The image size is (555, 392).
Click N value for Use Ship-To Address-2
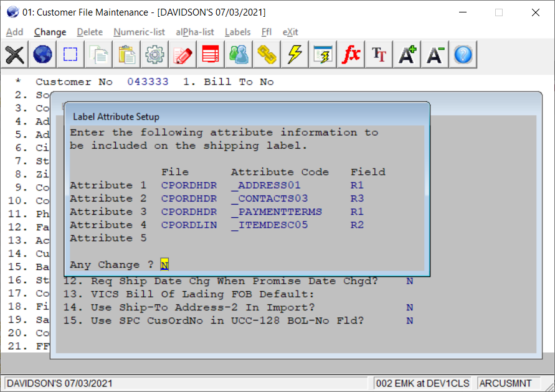coord(409,307)
